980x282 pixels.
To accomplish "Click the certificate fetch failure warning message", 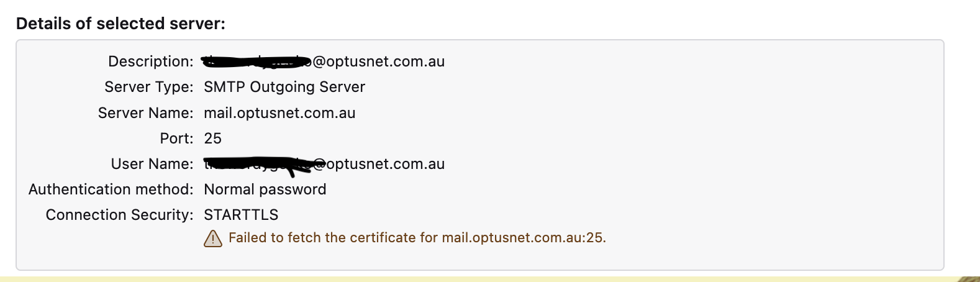I will (417, 238).
